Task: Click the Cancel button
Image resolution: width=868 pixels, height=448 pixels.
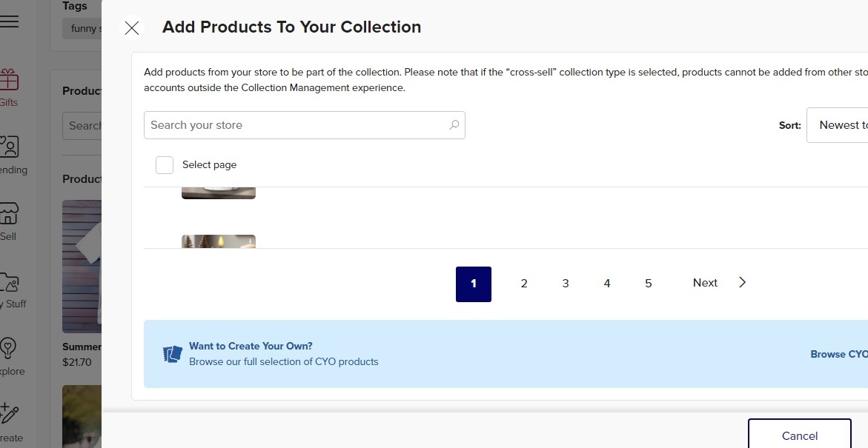Action: [x=799, y=434]
